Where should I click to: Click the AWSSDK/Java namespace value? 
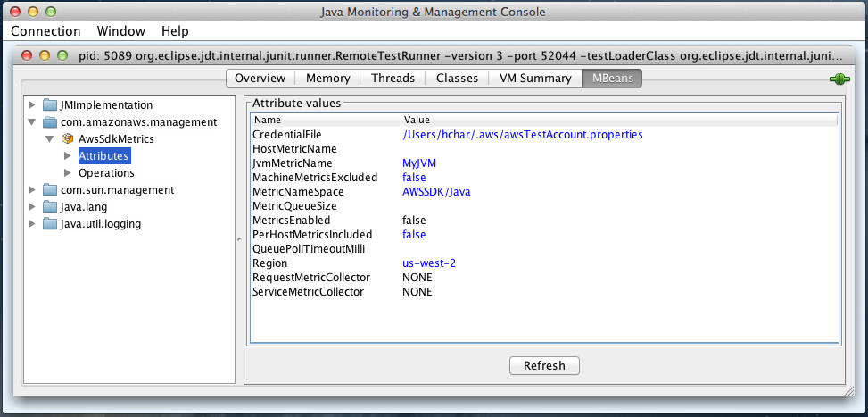[x=436, y=192]
